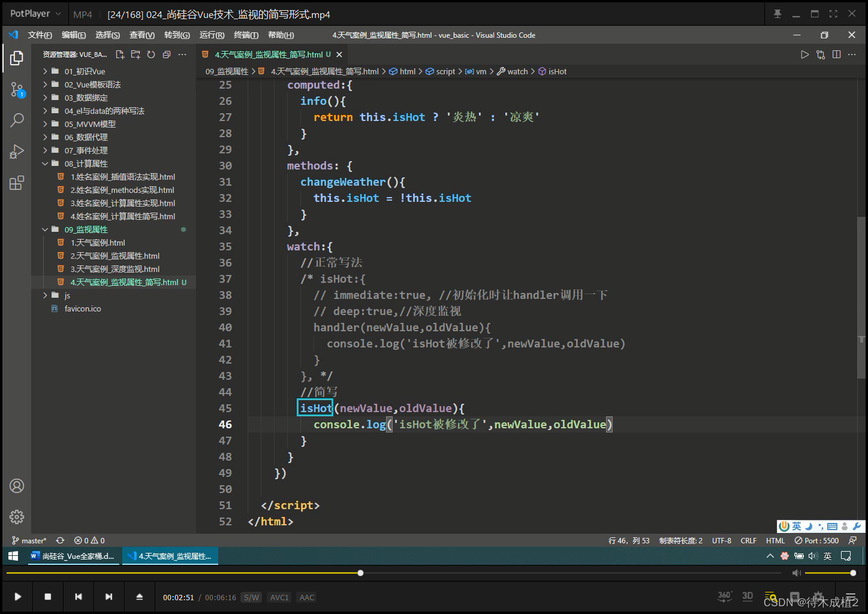This screenshot has width=868, height=614.
Task: Click the PotPlayer Play button
Action: (18, 597)
